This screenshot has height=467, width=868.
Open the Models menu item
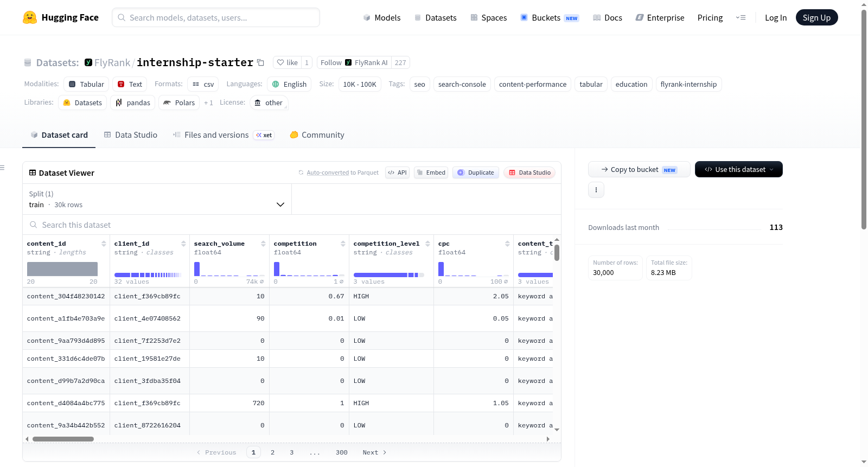point(382,17)
